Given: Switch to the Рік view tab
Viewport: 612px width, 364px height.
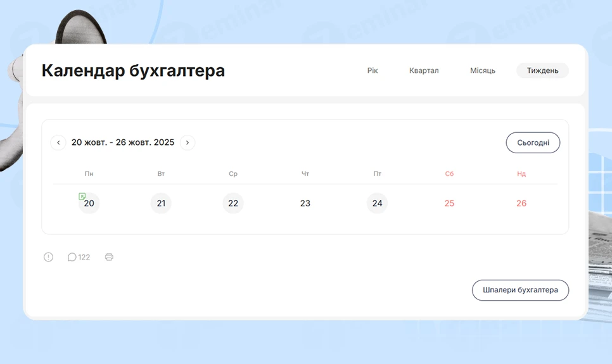Looking at the screenshot, I should tap(373, 71).
